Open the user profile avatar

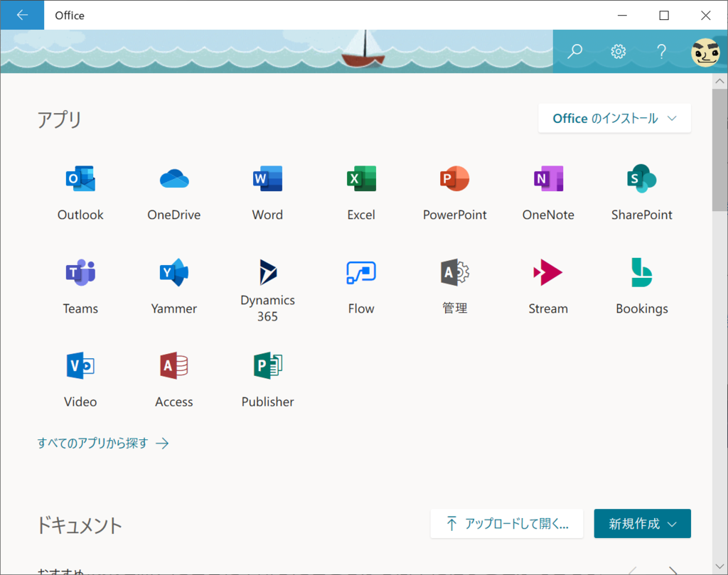coord(705,53)
